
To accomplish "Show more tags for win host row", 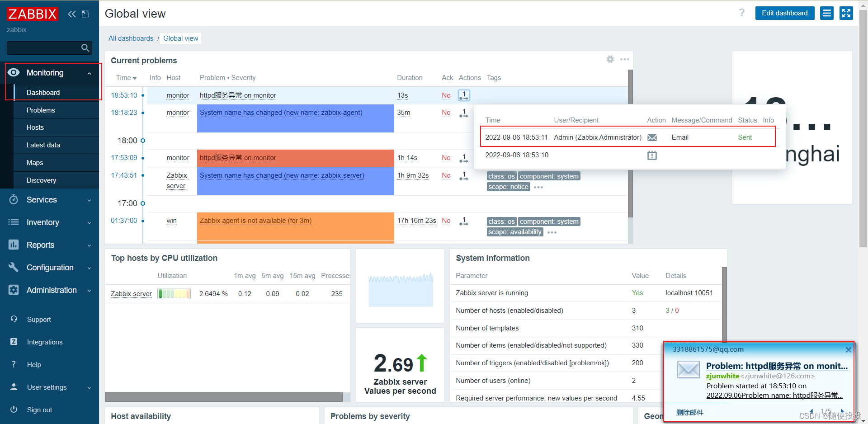I will pyautogui.click(x=552, y=232).
